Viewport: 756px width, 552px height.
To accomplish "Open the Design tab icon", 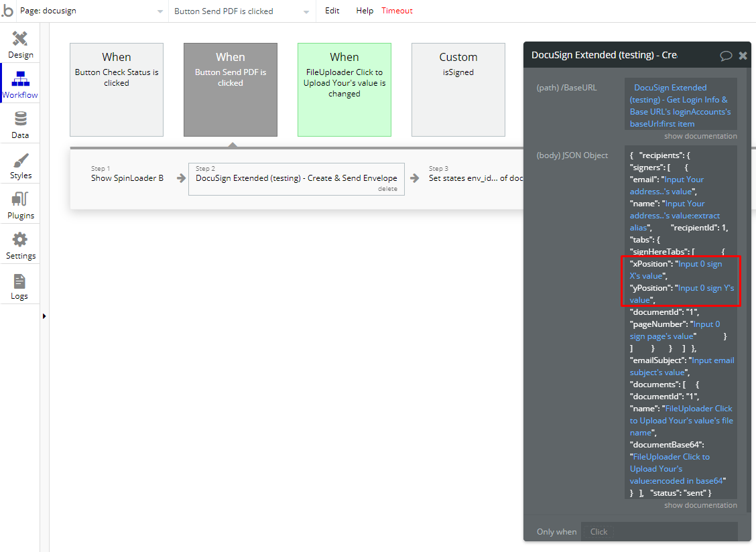I will (20, 39).
